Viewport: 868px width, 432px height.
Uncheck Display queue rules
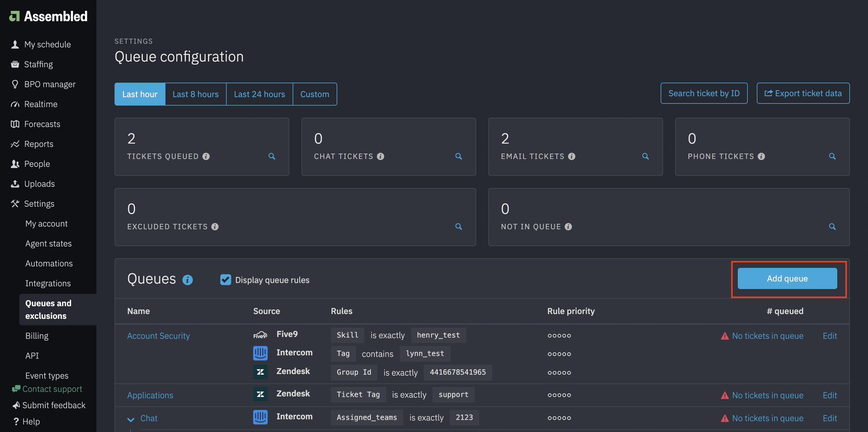225,280
